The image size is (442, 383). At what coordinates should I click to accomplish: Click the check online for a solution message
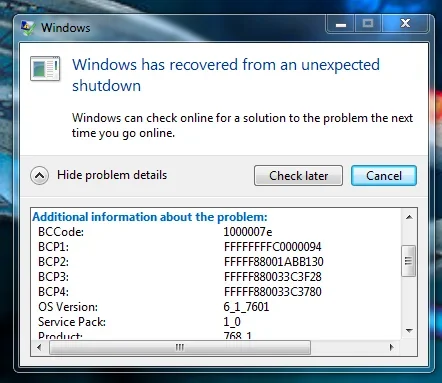tap(242, 125)
